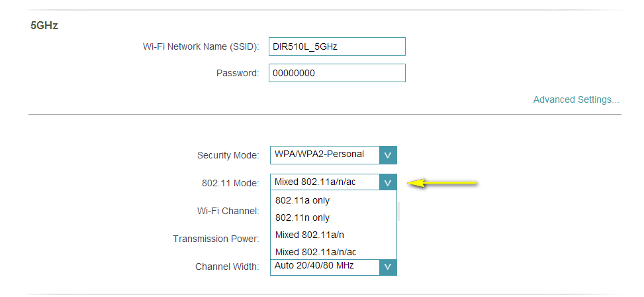This screenshot has width=644, height=297.
Task: Click the Security Mode label
Action: tap(228, 155)
